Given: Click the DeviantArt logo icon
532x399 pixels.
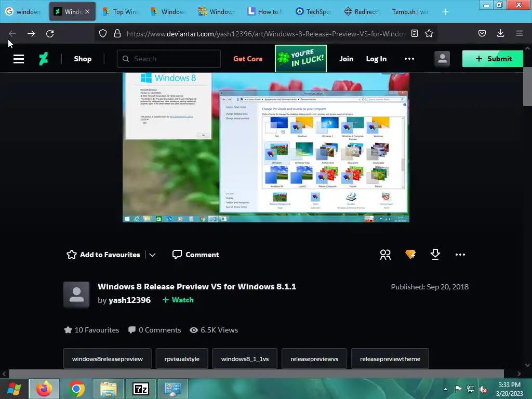Looking at the screenshot, I should [44, 59].
